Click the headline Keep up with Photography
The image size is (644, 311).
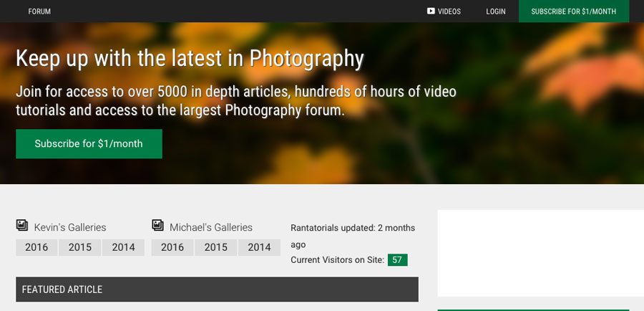(x=190, y=59)
